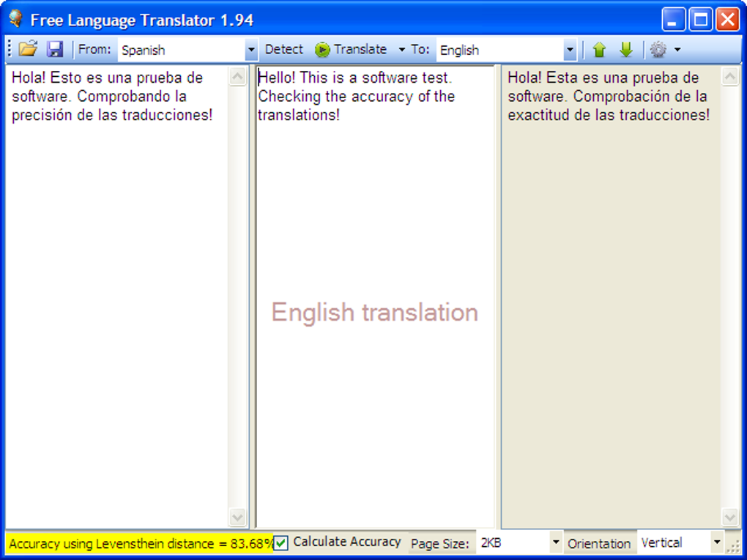The height and width of the screenshot is (560, 747).
Task: Open the Orientation Vertical dropdown
Action: pos(717,542)
